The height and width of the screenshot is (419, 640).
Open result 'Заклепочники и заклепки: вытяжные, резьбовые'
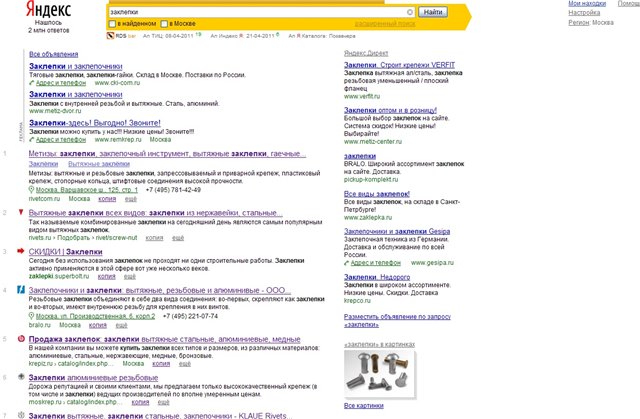coord(160,290)
